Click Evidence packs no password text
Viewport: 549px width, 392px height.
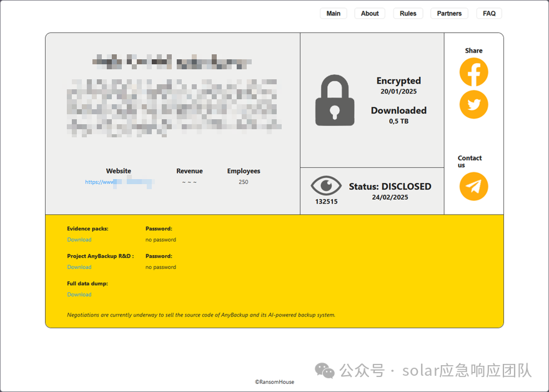click(x=161, y=240)
